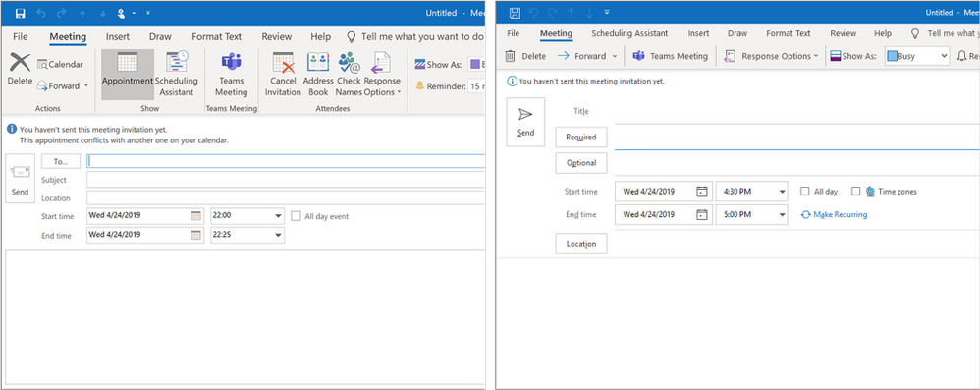This screenshot has width=980, height=390.
Task: Click Send button in left window
Action: tap(20, 178)
